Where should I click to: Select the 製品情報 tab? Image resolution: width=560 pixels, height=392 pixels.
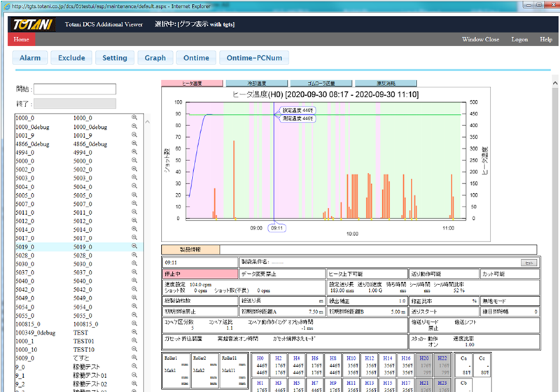pos(190,248)
